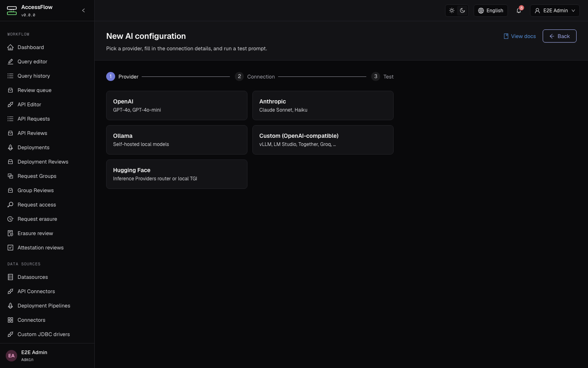
Task: Choose the Ollama provider card
Action: (177, 140)
